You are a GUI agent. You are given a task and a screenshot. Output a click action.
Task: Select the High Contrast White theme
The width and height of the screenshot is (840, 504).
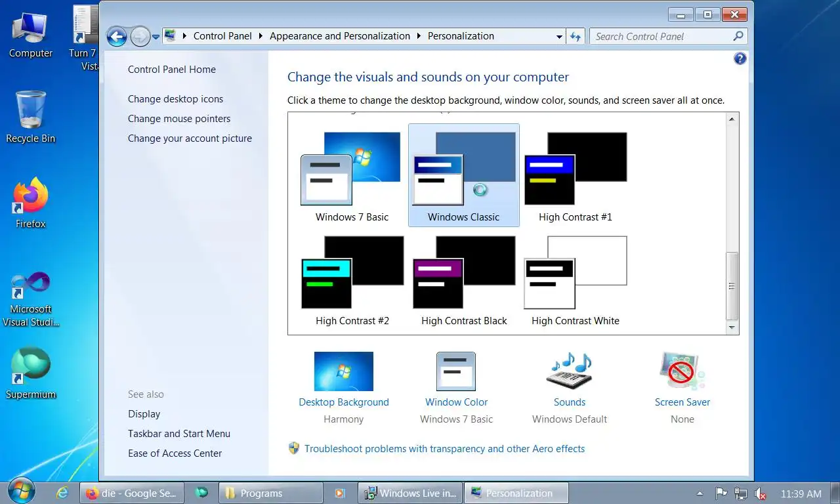(576, 280)
